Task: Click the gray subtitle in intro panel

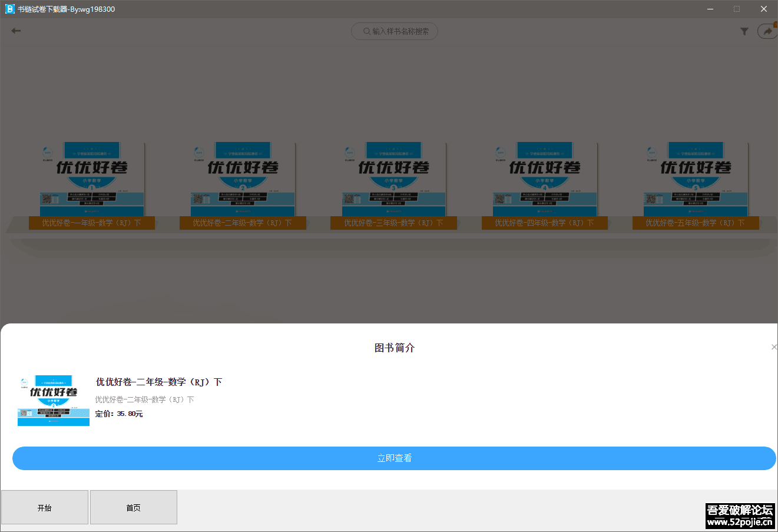Action: (x=145, y=399)
